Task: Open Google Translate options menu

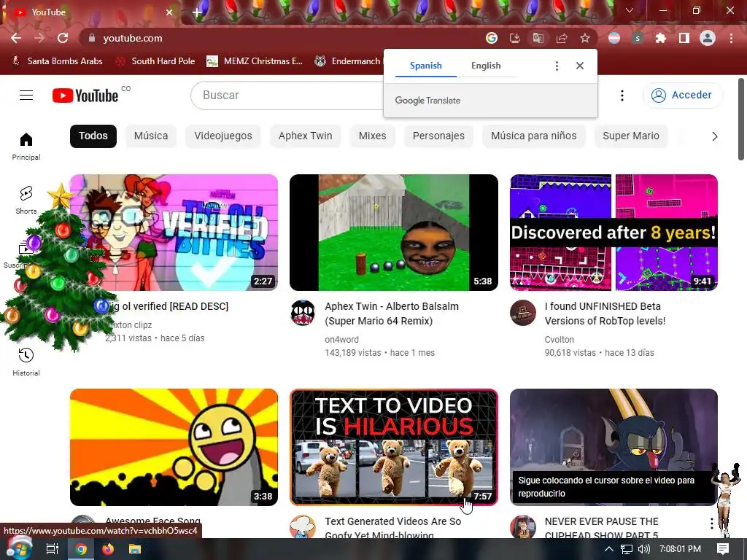Action: (x=557, y=66)
